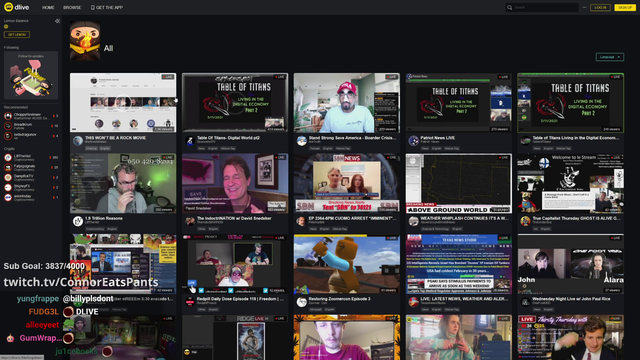640x360 pixels.
Task: Open LIVE: LATEST NEWS, WEATHER stream thumbnail
Action: (458, 264)
